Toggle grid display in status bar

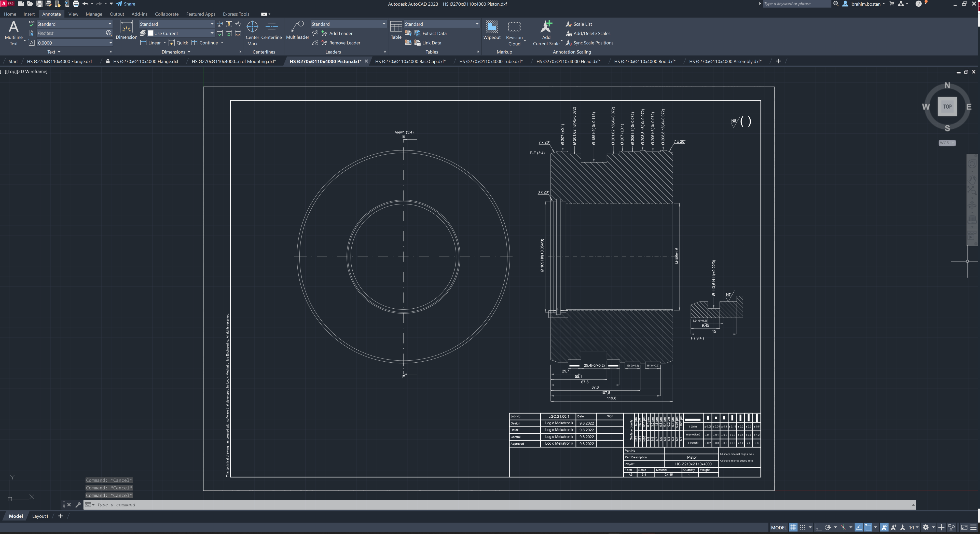(793, 527)
